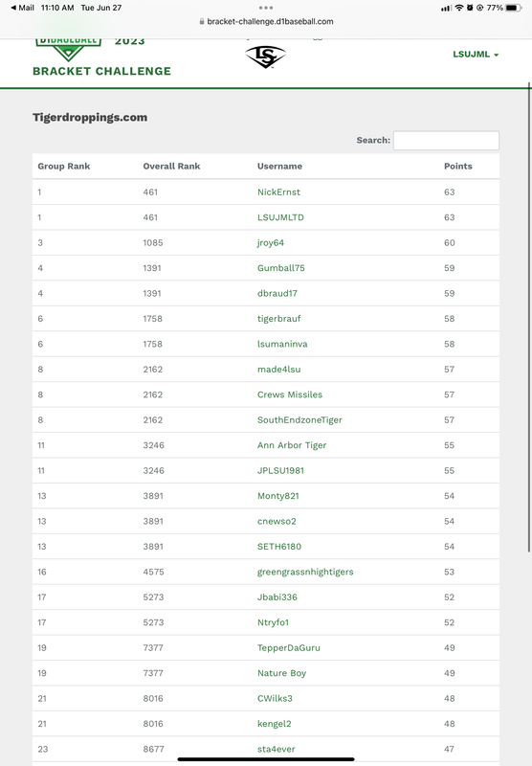Tap the bracket-challenge.d1baseball.com address bar
Image resolution: width=532 pixels, height=766 pixels.
point(266,21)
